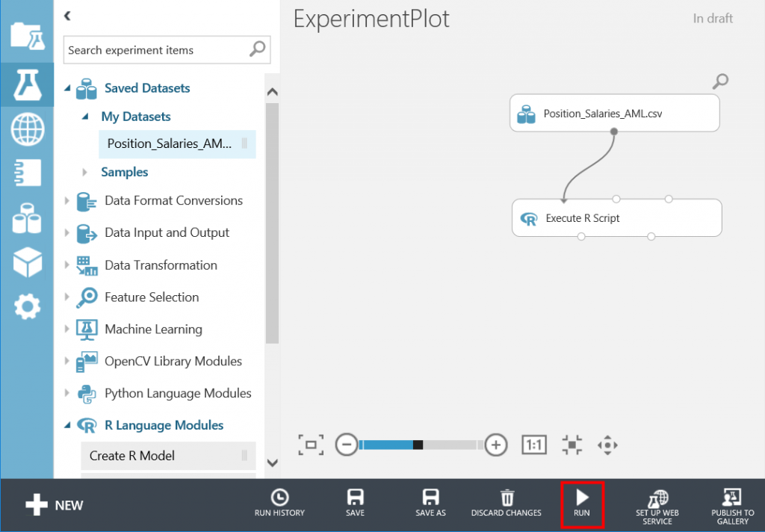
Task: Click the third input port of Execute R Script
Action: click(669, 199)
